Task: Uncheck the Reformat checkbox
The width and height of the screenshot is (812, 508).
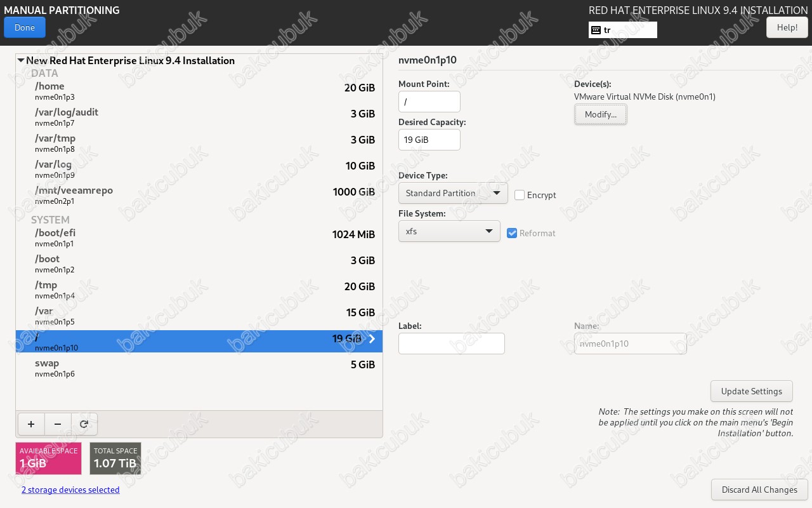Action: [513, 233]
